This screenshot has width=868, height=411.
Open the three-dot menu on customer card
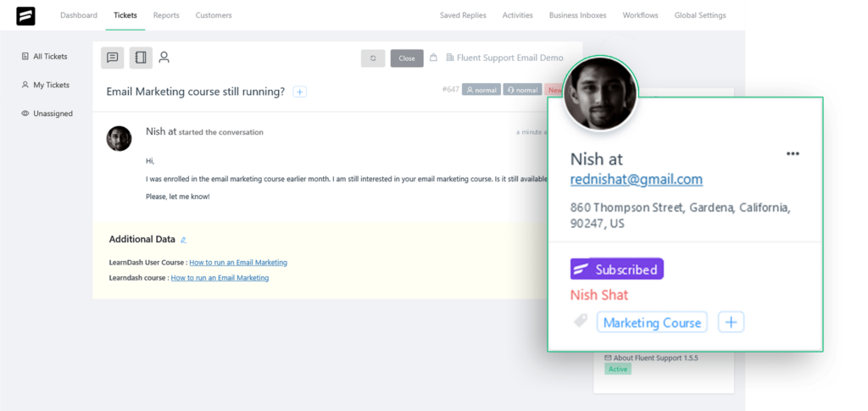793,153
